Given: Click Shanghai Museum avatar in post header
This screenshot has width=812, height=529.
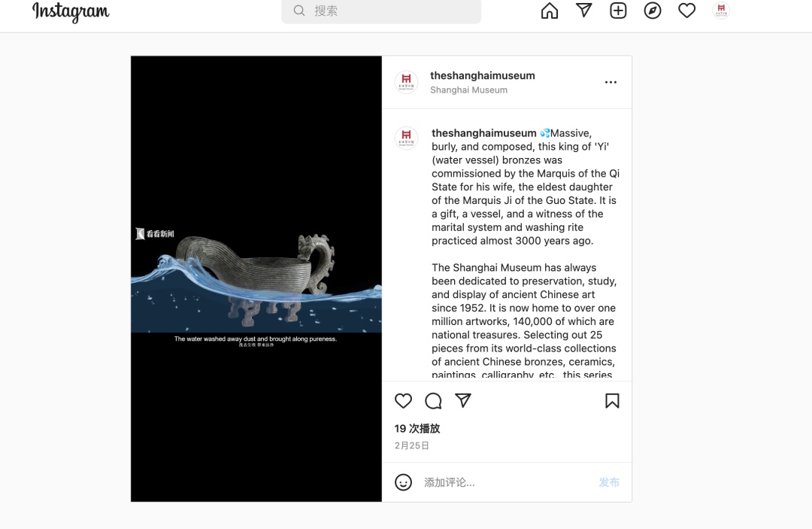Looking at the screenshot, I should pyautogui.click(x=407, y=82).
